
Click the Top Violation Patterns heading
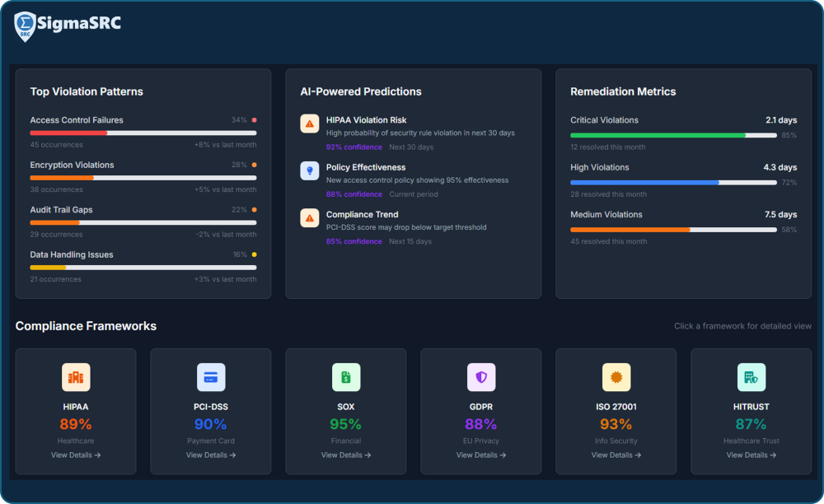click(87, 91)
